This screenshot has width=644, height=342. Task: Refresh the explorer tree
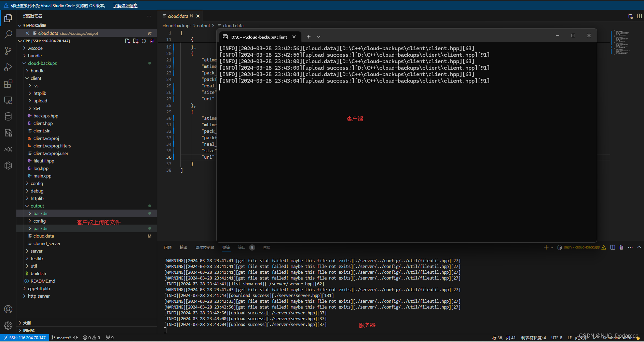coord(144,41)
